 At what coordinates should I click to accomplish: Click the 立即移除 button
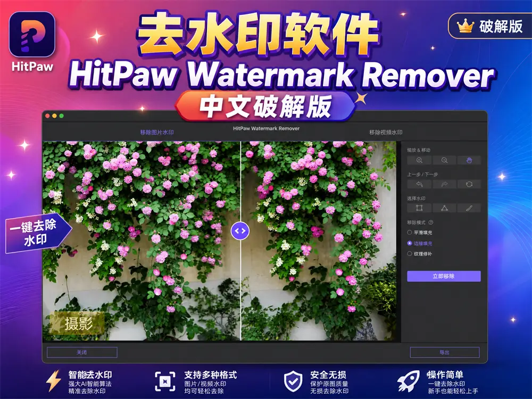point(444,276)
